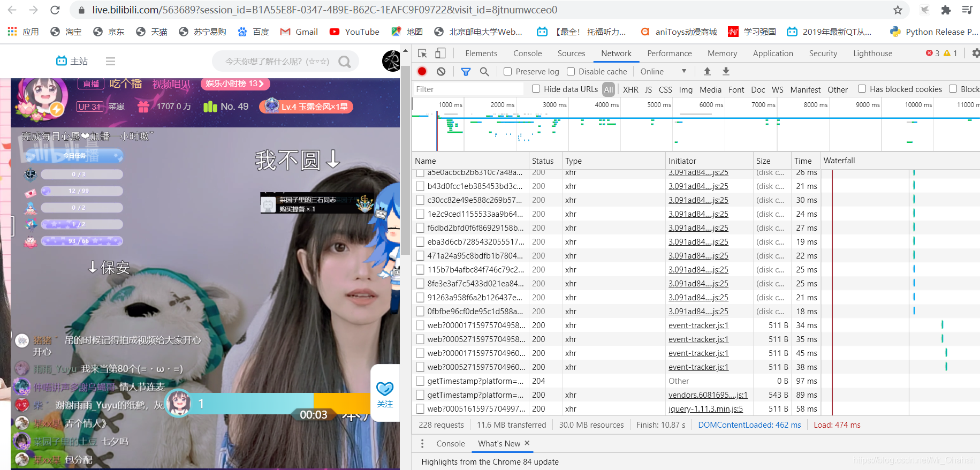This screenshot has width=980, height=470.
Task: Open the apps grid bookmark icon
Action: [x=12, y=32]
